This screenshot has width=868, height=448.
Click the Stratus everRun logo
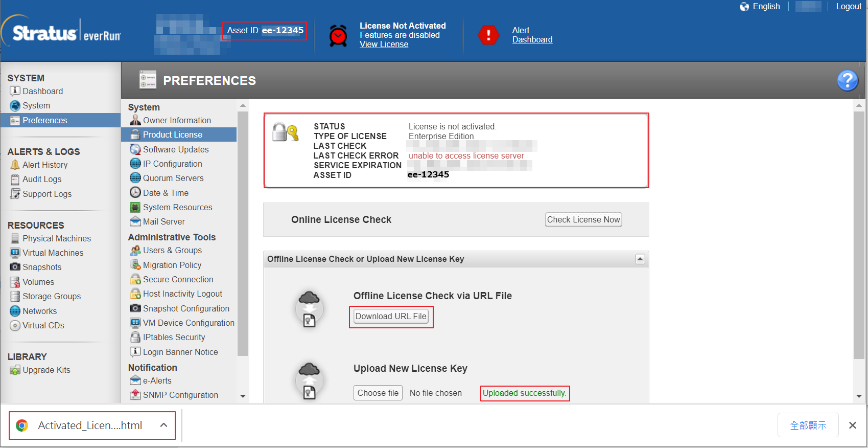click(x=62, y=32)
